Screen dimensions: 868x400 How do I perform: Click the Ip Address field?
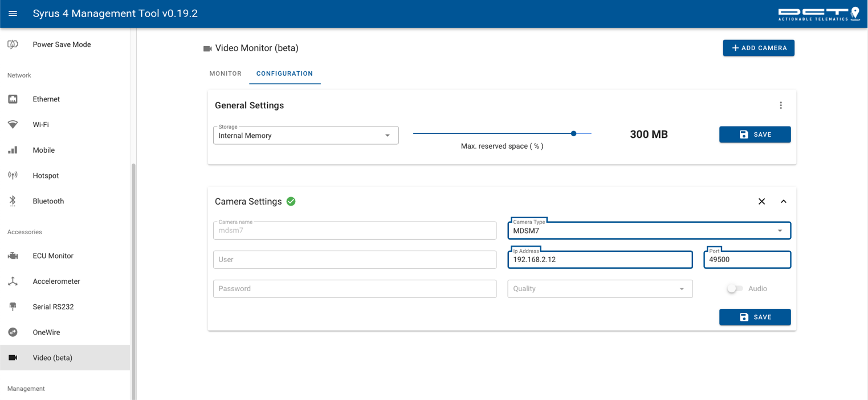point(600,260)
